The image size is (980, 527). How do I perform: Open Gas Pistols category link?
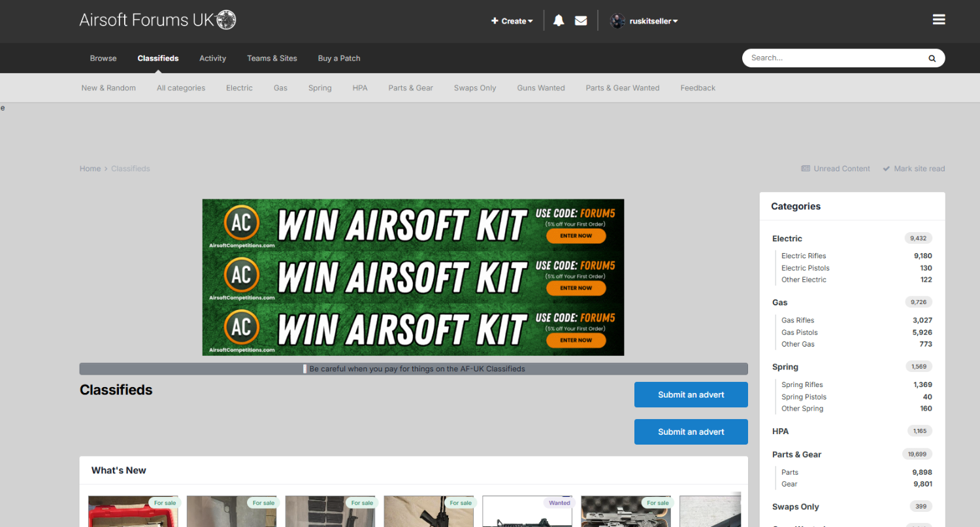[799, 332]
